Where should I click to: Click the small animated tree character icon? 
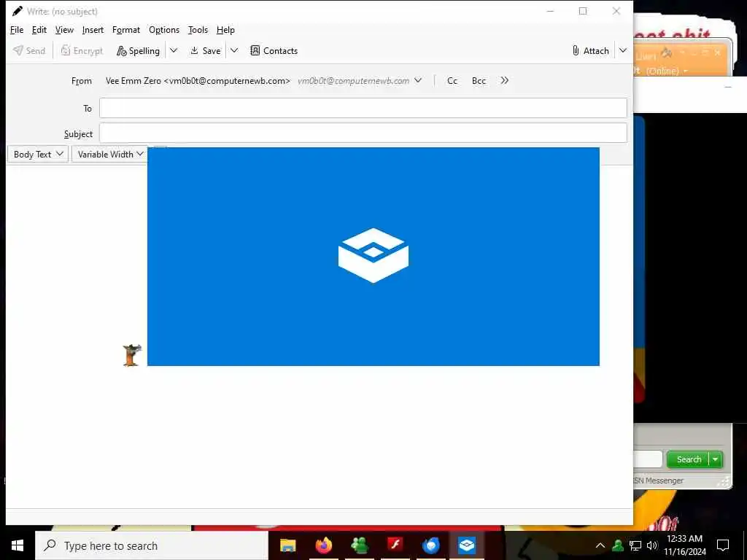(x=132, y=355)
